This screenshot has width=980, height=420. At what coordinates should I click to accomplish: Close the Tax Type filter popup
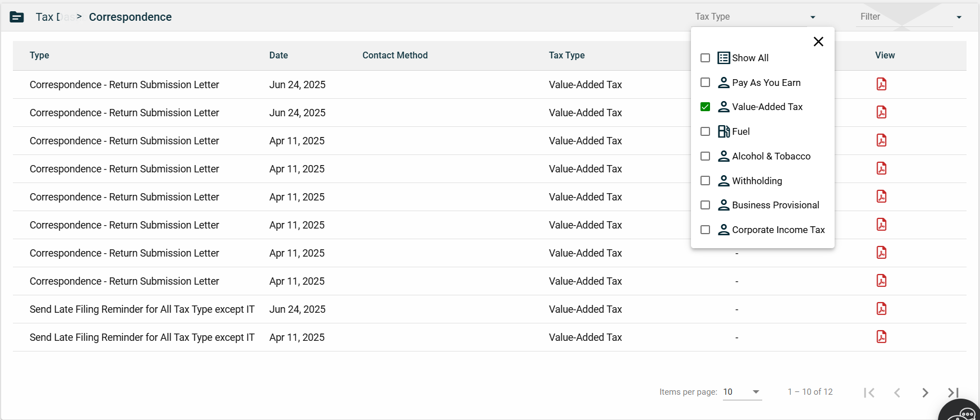pyautogui.click(x=818, y=42)
